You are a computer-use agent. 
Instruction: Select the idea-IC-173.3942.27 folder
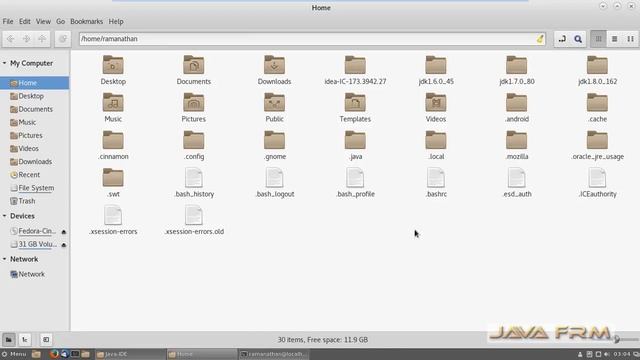click(x=355, y=70)
